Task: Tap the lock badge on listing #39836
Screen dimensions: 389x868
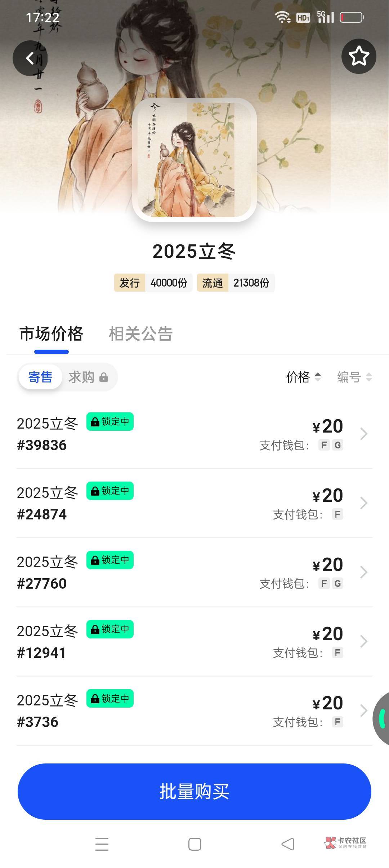Action: (110, 421)
